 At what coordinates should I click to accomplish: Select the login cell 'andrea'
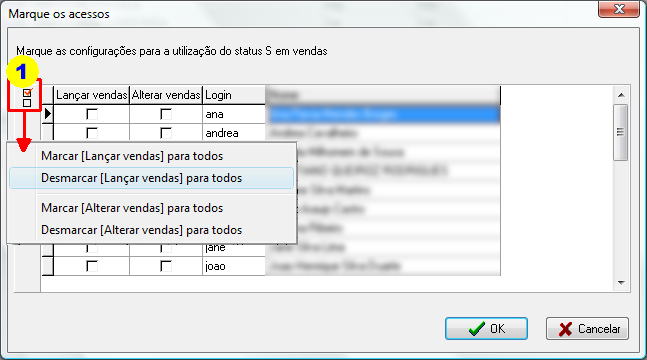(x=234, y=133)
